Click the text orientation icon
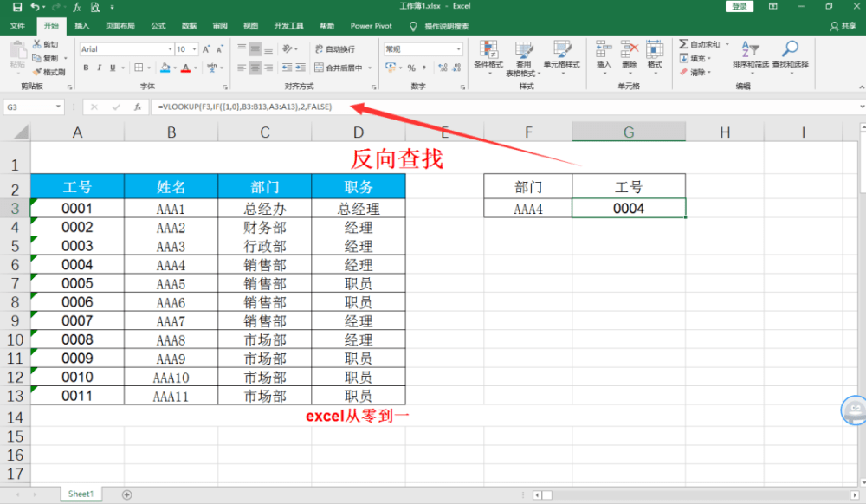The height and width of the screenshot is (504, 866). [288, 49]
